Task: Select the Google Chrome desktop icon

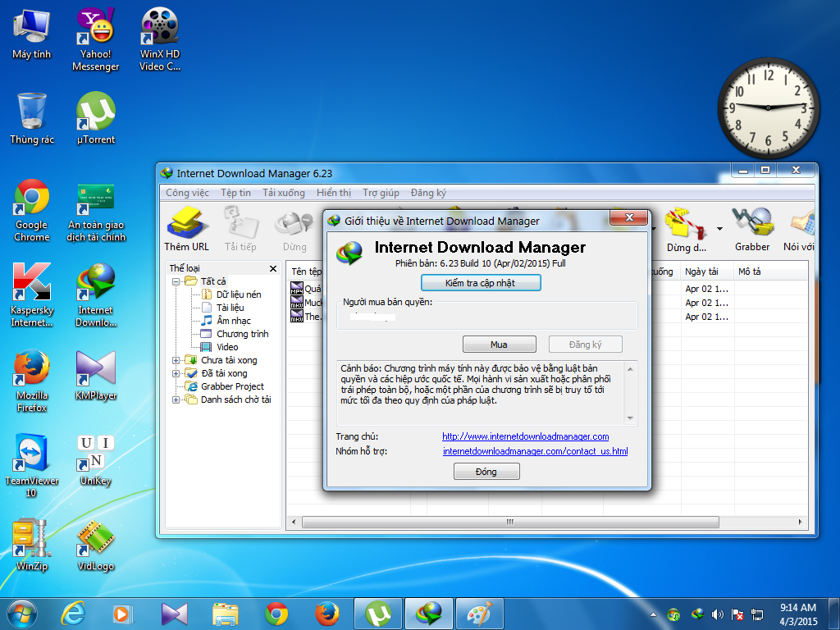Action: [x=32, y=211]
